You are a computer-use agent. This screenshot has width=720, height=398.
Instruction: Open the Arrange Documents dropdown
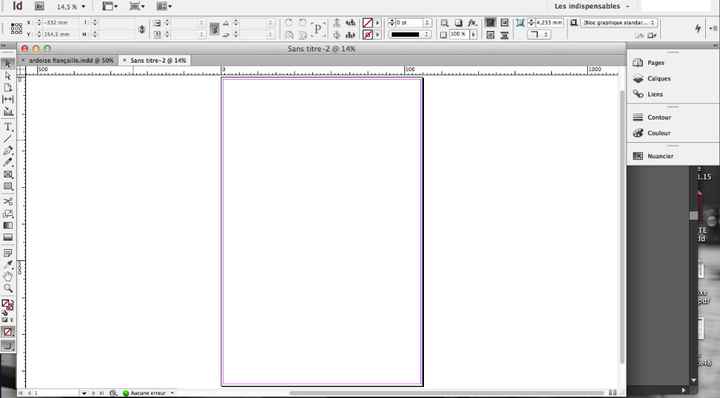pyautogui.click(x=164, y=6)
